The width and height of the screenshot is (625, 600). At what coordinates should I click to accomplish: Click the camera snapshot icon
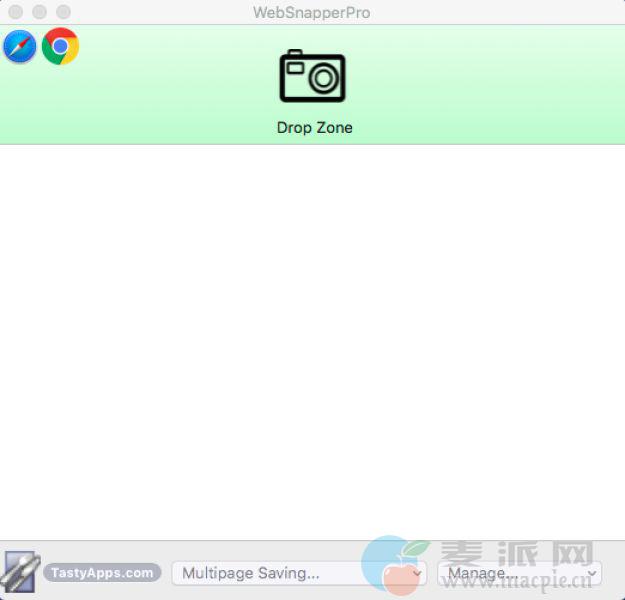pos(312,76)
